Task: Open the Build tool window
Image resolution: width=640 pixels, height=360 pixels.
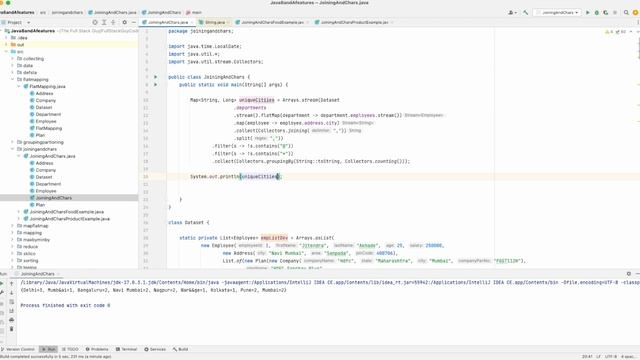Action: tap(180, 349)
